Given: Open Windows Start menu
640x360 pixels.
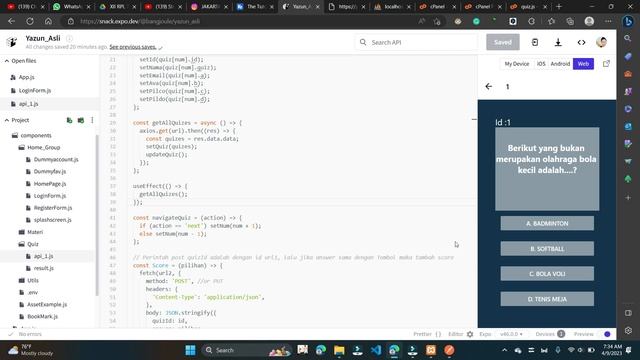Looking at the screenshot, I should point(190,350).
